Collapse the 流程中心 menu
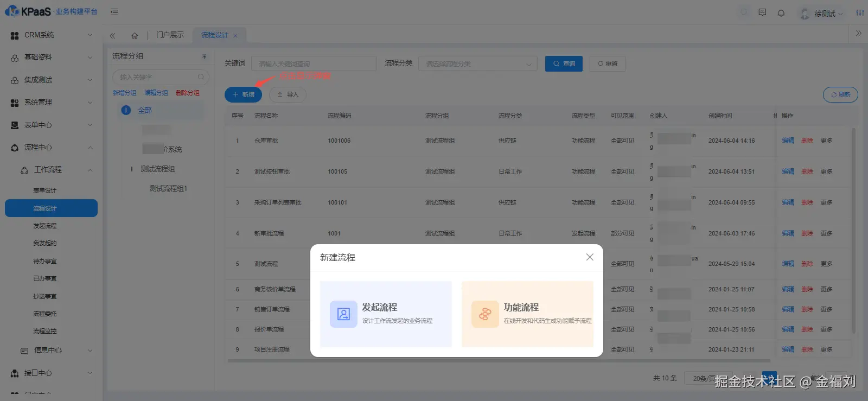This screenshot has width=868, height=401. [x=52, y=147]
